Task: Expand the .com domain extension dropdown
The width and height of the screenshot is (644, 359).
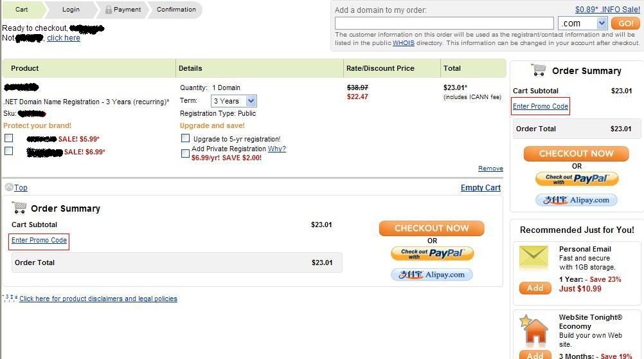Action: point(582,23)
